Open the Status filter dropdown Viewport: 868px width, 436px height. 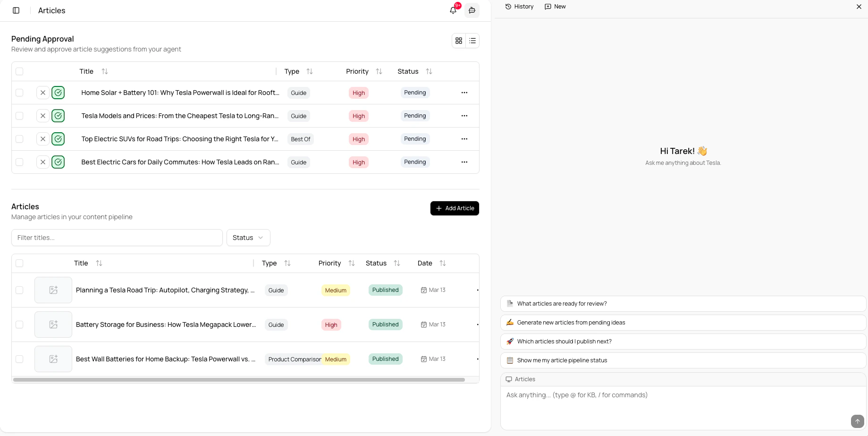248,238
